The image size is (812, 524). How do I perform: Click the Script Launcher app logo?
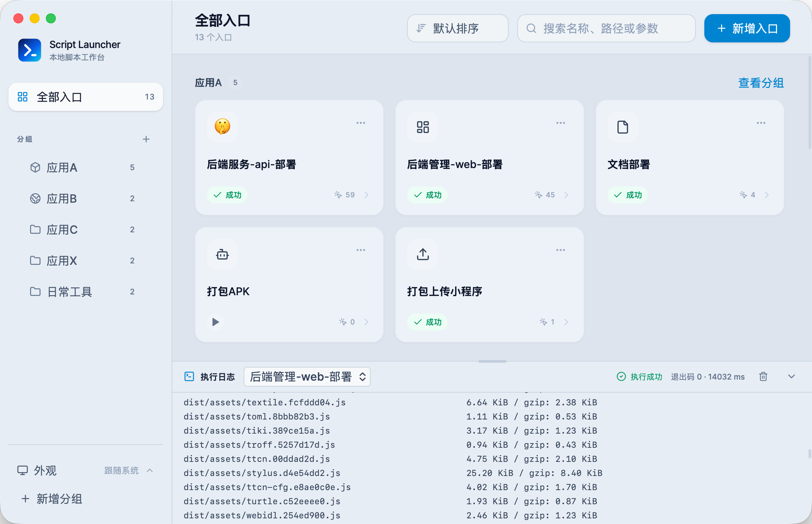click(30, 50)
